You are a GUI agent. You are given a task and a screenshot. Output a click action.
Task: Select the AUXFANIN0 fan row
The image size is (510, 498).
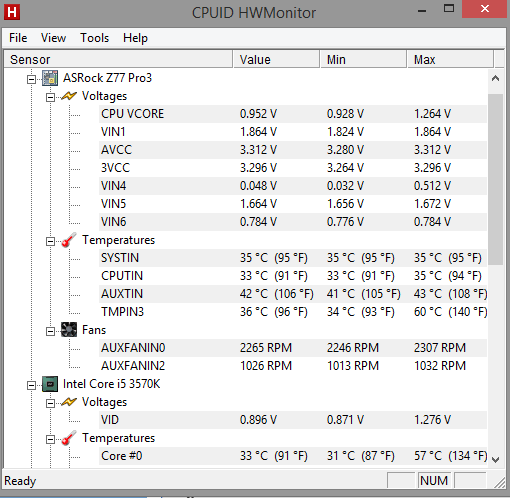tap(293, 348)
